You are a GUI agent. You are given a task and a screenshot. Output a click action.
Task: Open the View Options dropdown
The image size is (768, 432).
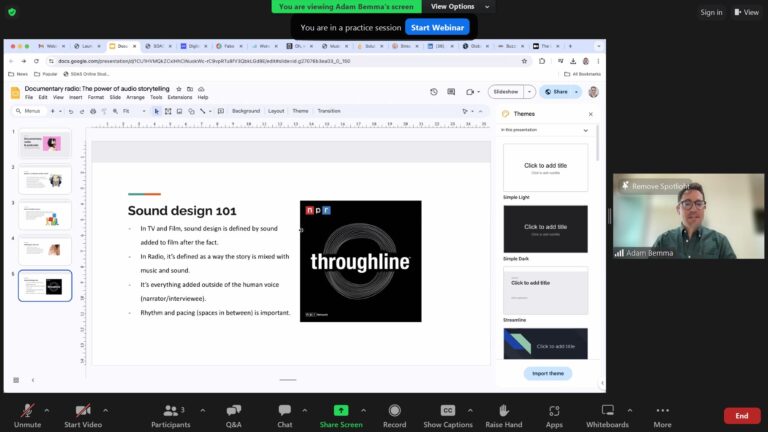click(x=459, y=6)
